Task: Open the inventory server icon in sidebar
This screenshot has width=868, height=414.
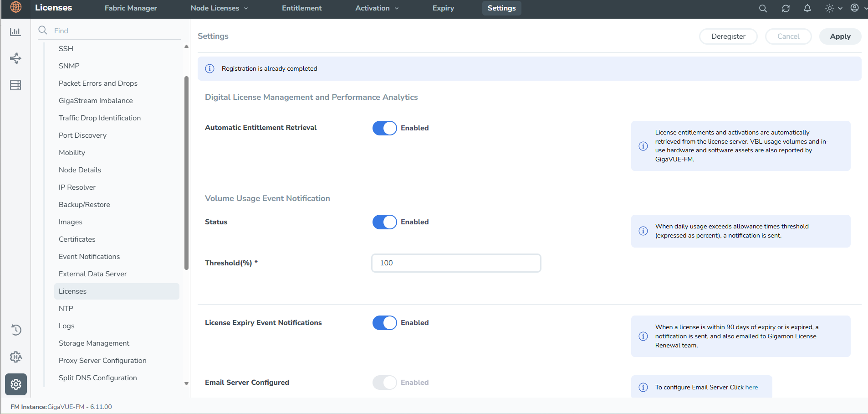Action: point(15,85)
